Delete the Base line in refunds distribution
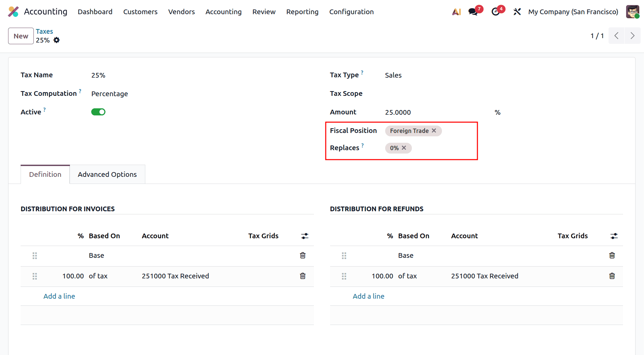The height and width of the screenshot is (355, 644). (612, 255)
